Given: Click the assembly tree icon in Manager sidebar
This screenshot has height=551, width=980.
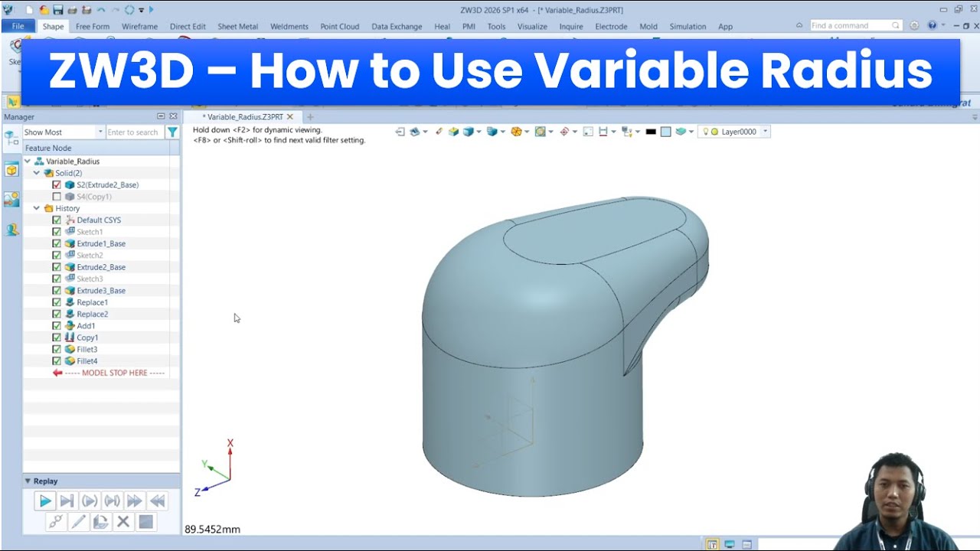Looking at the screenshot, I should click(11, 139).
